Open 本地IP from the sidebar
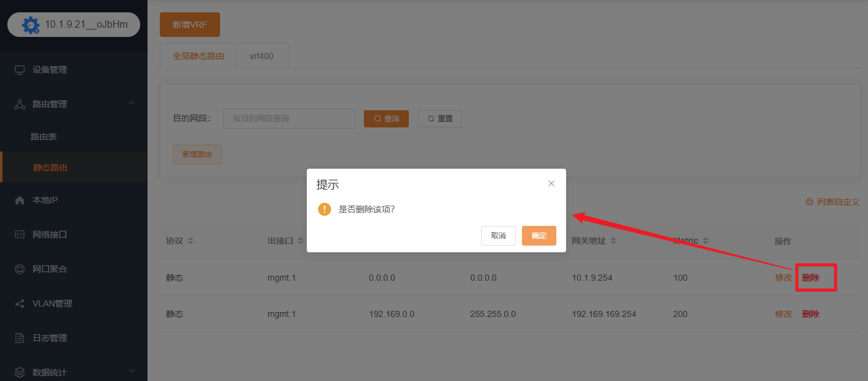 (45, 200)
